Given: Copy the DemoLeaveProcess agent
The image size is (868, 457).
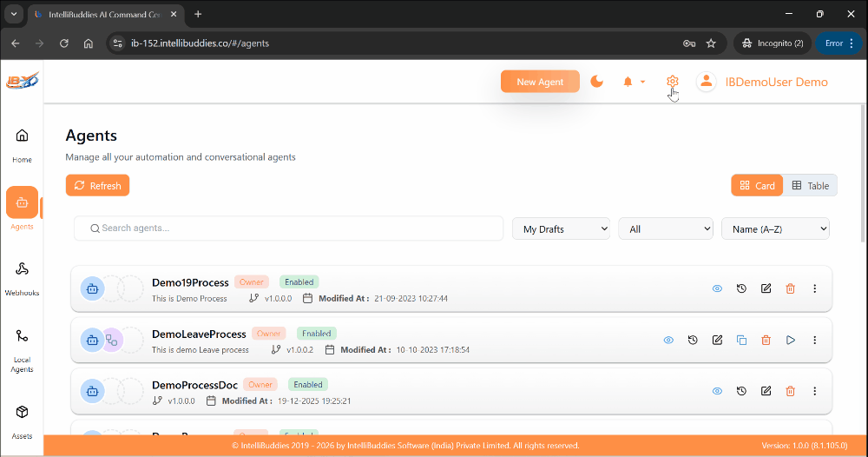Looking at the screenshot, I should [741, 340].
